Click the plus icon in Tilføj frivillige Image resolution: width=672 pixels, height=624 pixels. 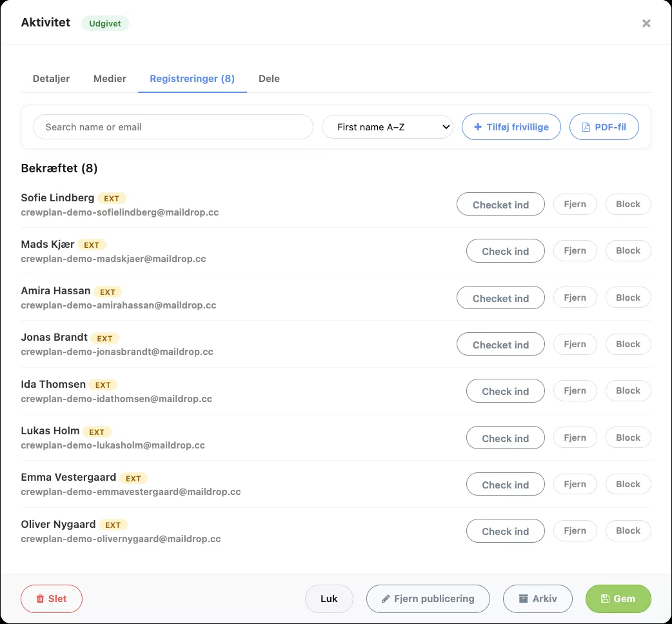tap(477, 127)
